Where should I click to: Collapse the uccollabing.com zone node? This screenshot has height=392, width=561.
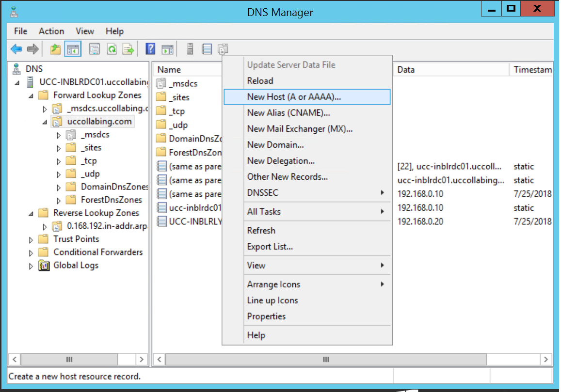tap(45, 122)
